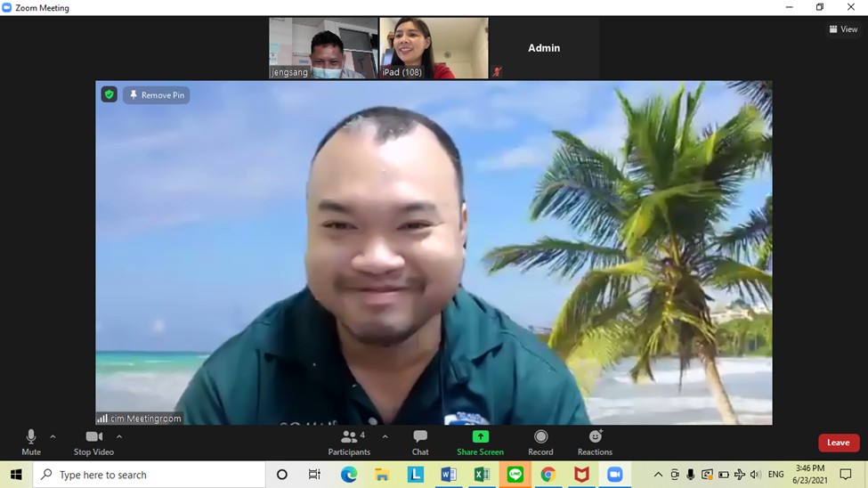Screen dimensions: 868x488
Task: Expand the arrow next to Participants
Action: (x=385, y=436)
